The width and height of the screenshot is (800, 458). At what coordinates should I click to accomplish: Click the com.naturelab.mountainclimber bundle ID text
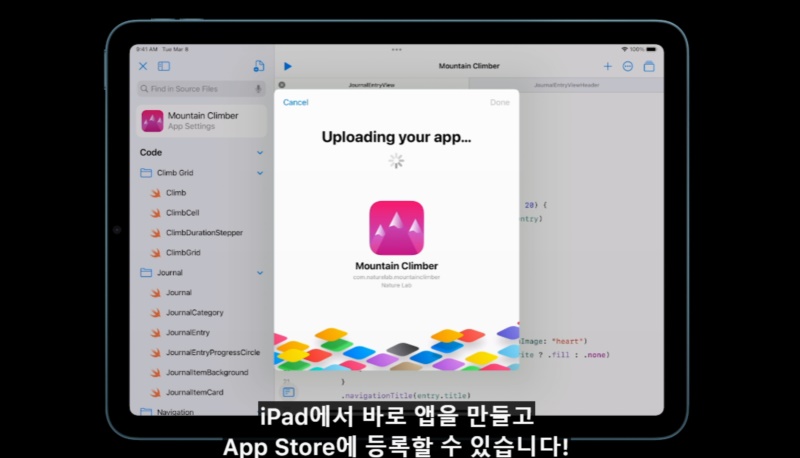coord(396,277)
